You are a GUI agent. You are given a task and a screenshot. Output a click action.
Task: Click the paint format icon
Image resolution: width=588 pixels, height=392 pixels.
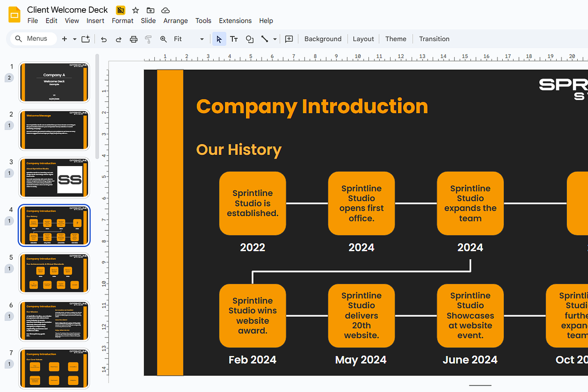[148, 39]
